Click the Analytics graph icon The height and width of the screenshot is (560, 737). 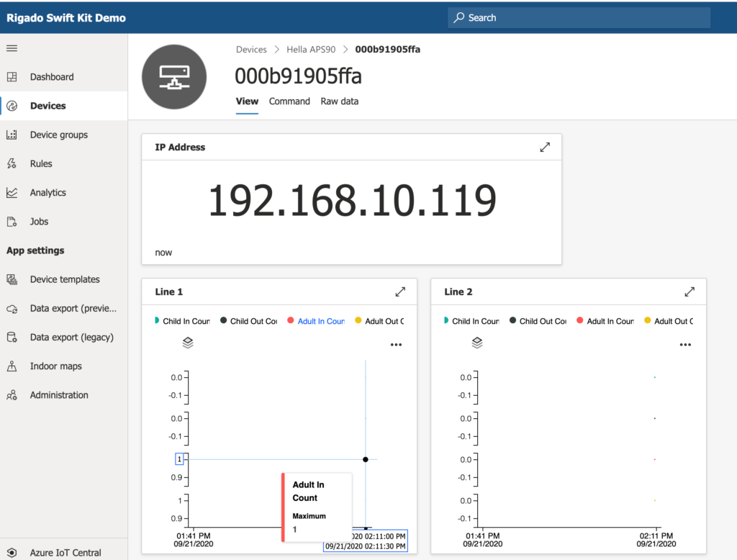[x=12, y=193]
